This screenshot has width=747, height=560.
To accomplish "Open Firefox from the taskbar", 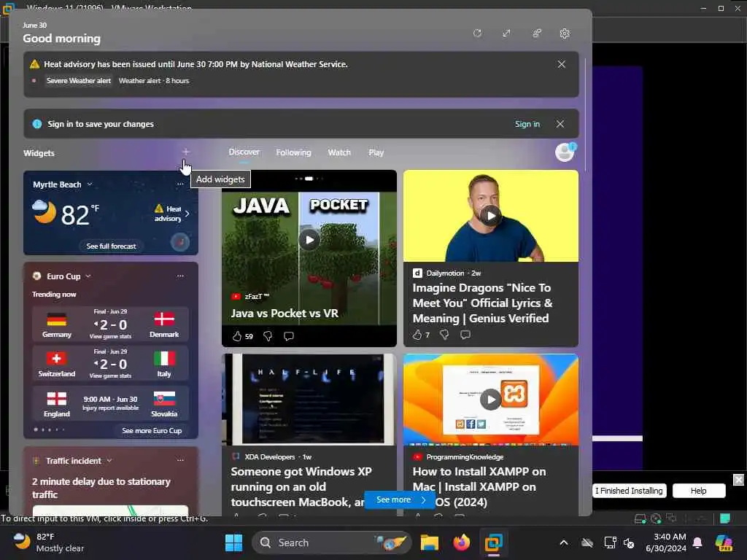I will [461, 542].
